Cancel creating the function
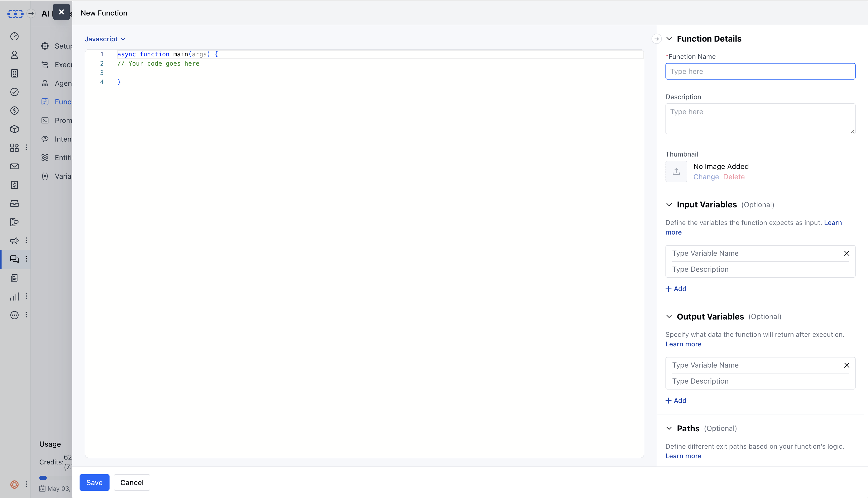 pyautogui.click(x=132, y=482)
